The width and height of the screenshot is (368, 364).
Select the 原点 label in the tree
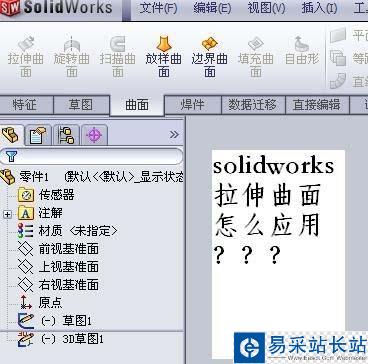50,303
